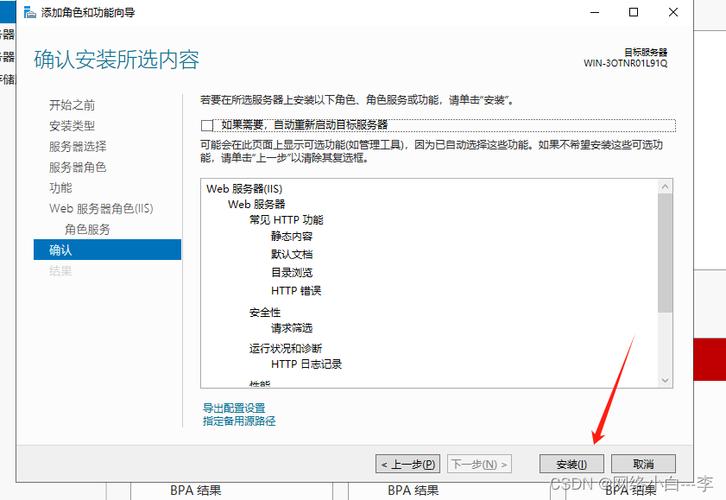Select the 安装类型 wizard step
This screenshot has width=726, height=500.
[72, 126]
